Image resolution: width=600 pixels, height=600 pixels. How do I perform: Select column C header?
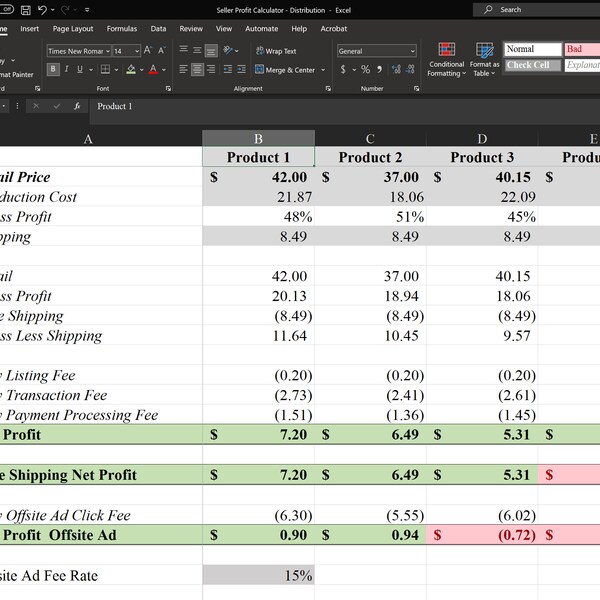click(x=370, y=139)
